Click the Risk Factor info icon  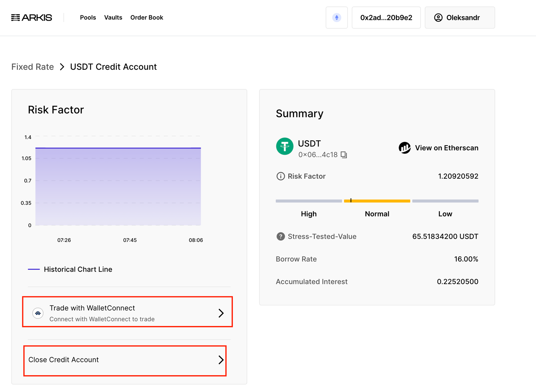[280, 176]
